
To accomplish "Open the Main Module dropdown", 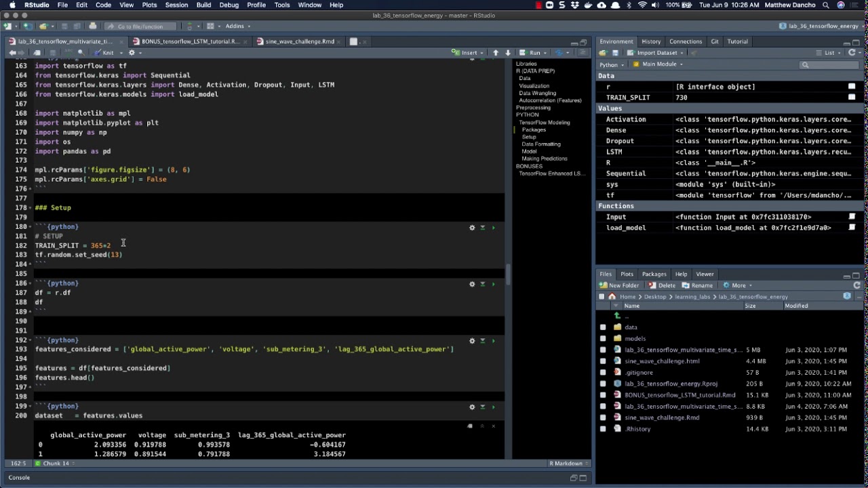I will 658,64.
